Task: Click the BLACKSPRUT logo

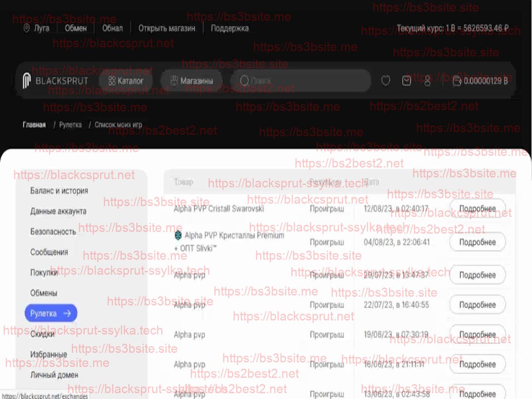Action: [55, 81]
